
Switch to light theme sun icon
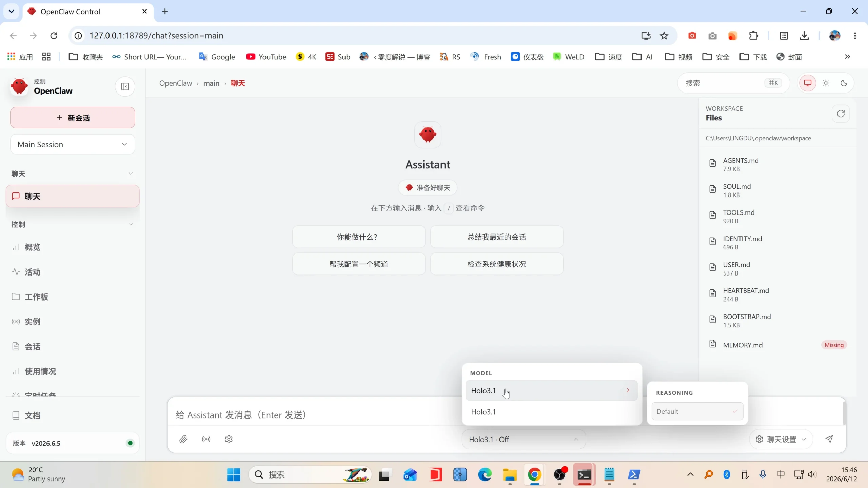[x=826, y=83]
